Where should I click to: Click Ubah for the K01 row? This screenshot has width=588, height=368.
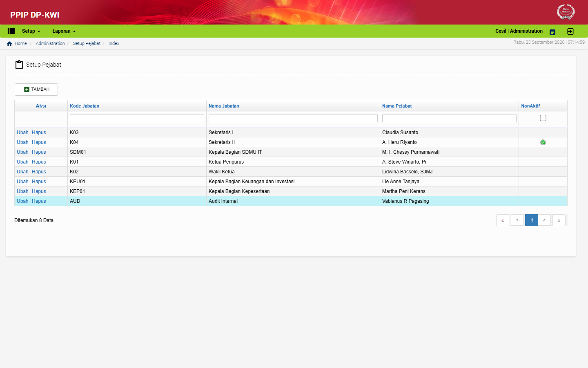click(x=22, y=162)
